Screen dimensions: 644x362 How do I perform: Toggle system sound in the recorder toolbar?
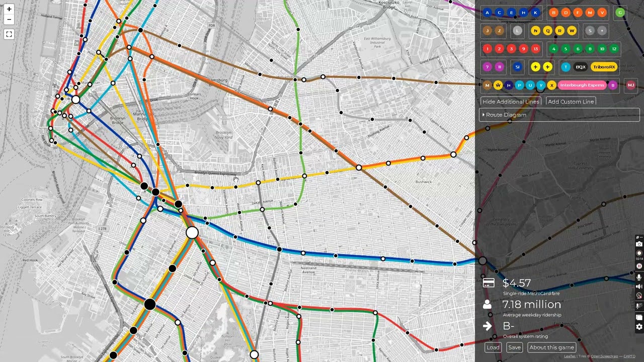pyautogui.click(x=639, y=286)
